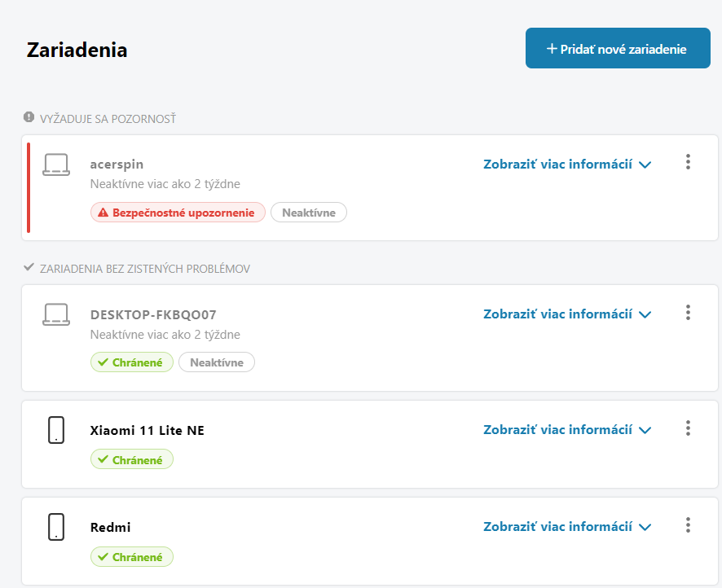722x588 pixels.
Task: Click the red "Bezpečnostné upozornenie" badge
Action: 178,213
